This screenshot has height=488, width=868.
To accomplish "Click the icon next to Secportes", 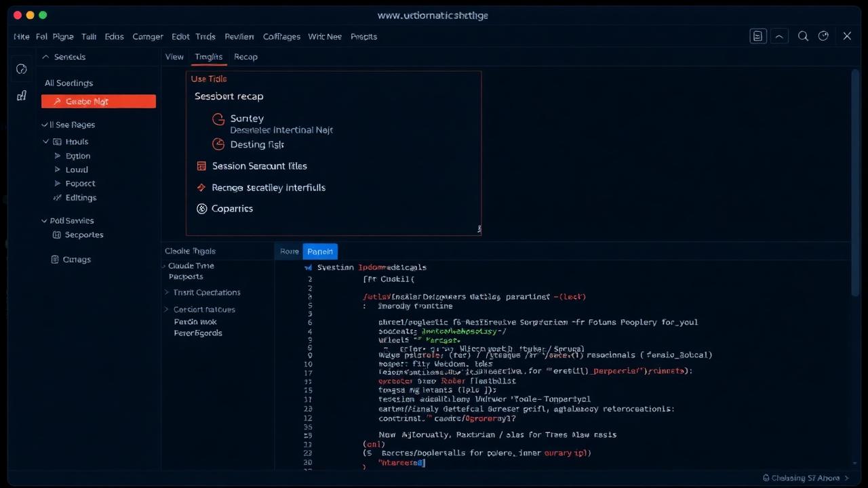I will tap(57, 235).
